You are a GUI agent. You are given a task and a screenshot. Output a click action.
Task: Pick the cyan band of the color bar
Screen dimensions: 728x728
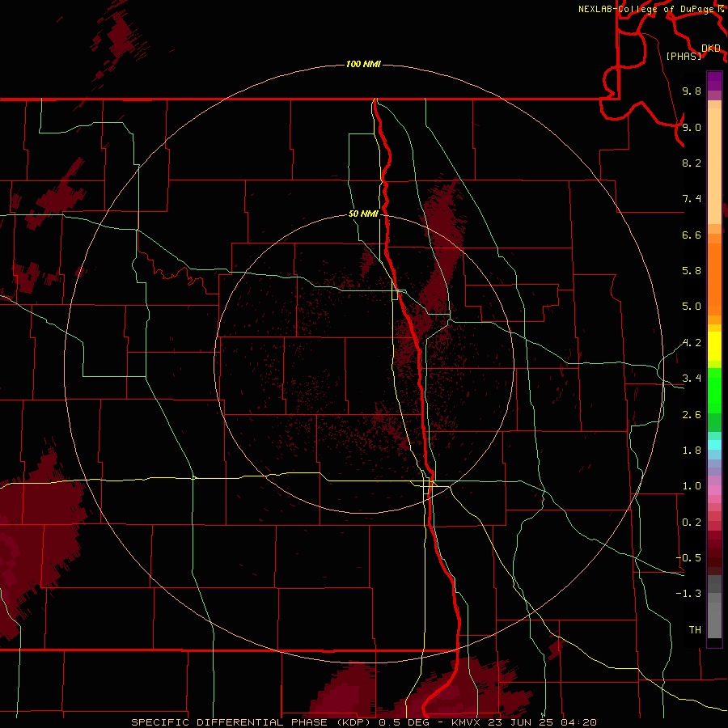pos(714,445)
